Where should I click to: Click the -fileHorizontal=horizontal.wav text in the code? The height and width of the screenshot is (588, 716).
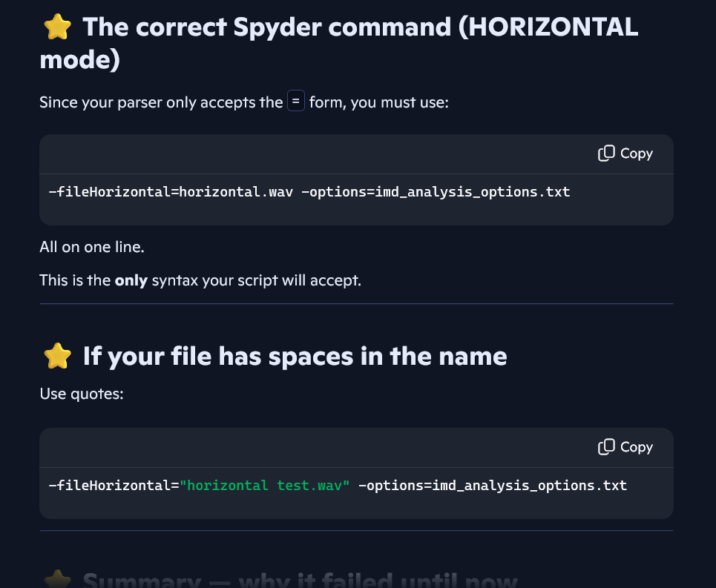171,192
